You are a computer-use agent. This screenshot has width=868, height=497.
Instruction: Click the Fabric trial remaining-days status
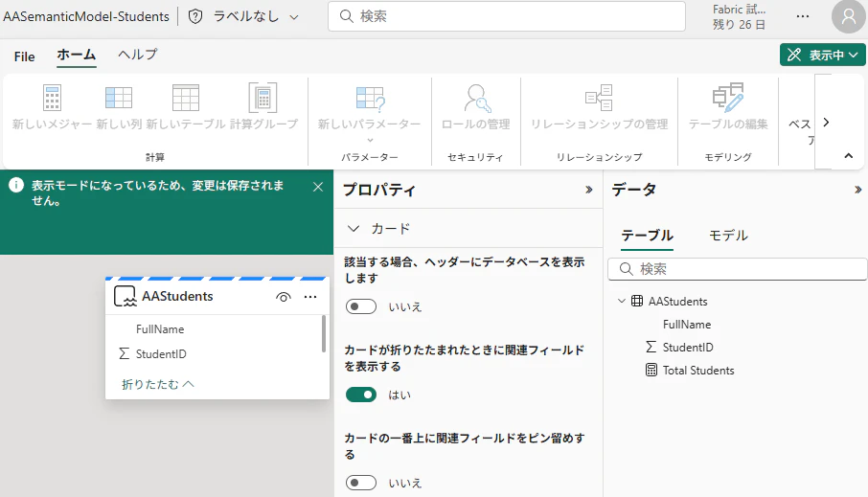click(739, 16)
